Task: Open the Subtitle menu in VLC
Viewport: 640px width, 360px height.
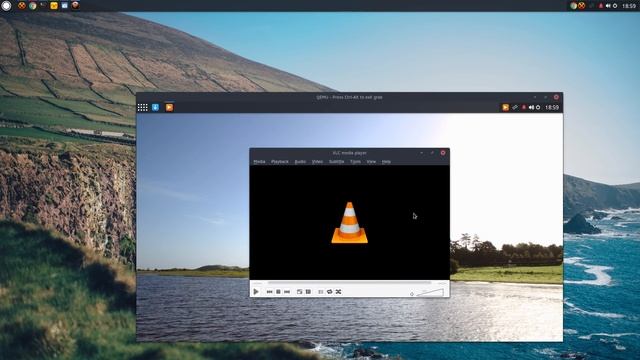Action: click(x=336, y=162)
